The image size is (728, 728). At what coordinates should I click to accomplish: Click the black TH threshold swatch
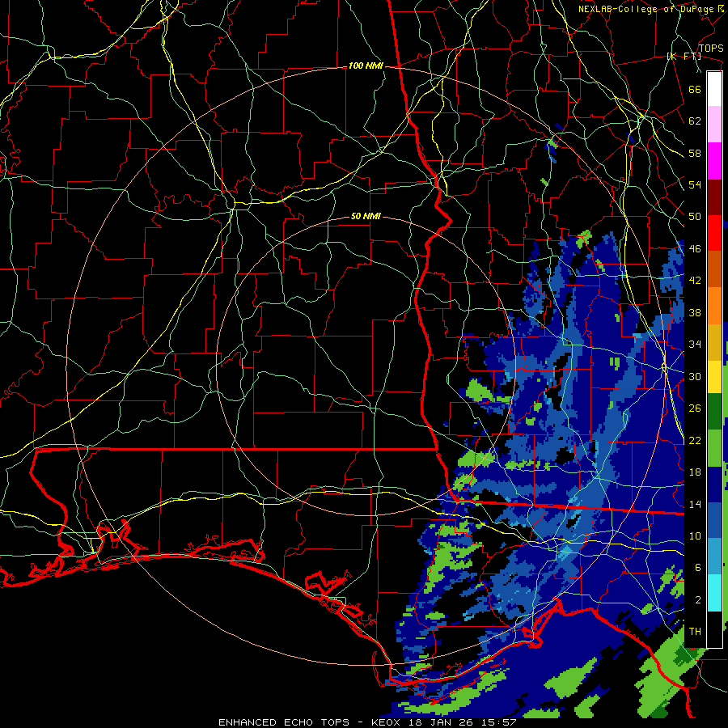click(x=714, y=629)
